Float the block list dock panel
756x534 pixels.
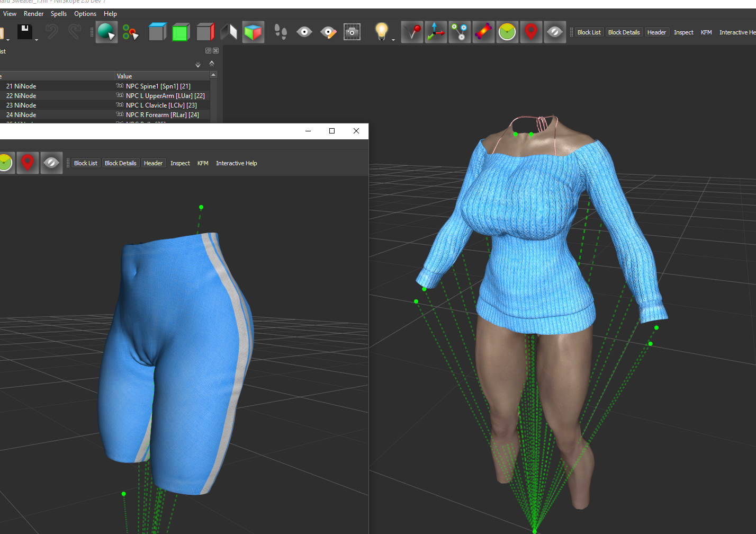208,51
